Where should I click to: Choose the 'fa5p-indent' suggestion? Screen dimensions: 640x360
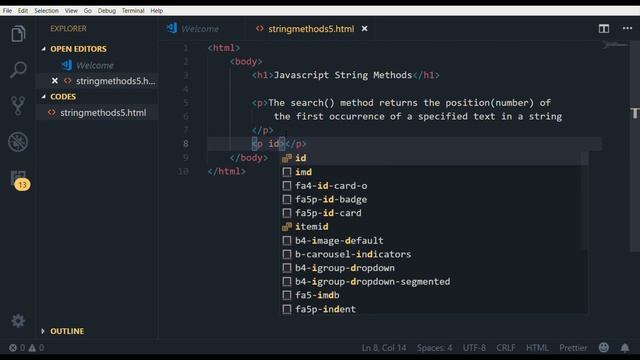[x=434, y=309]
